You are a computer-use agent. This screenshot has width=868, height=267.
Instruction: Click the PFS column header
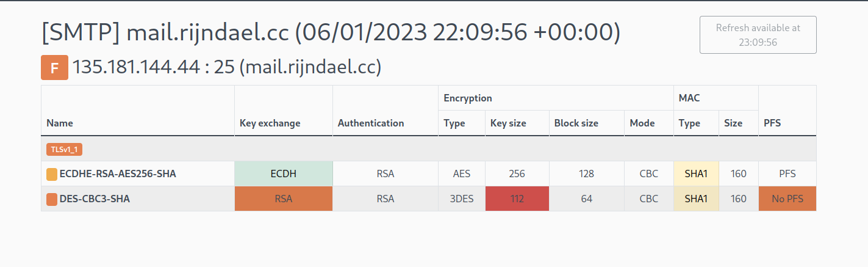click(771, 123)
